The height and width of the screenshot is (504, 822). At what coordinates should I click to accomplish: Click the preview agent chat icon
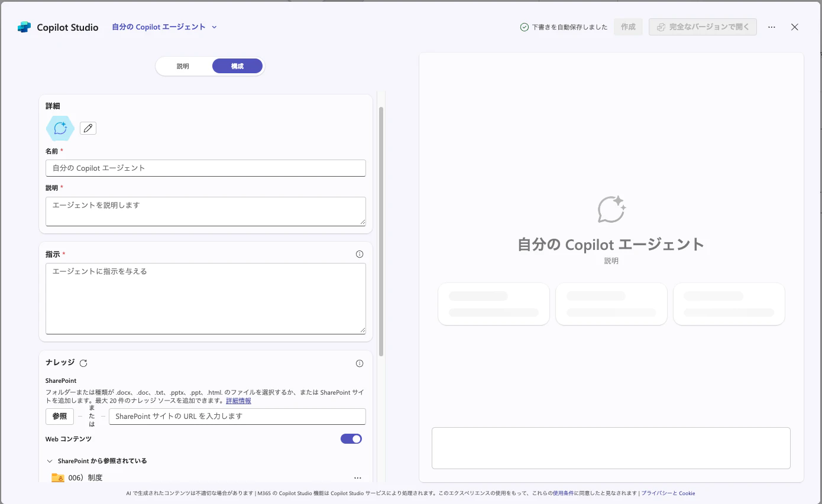point(611,209)
